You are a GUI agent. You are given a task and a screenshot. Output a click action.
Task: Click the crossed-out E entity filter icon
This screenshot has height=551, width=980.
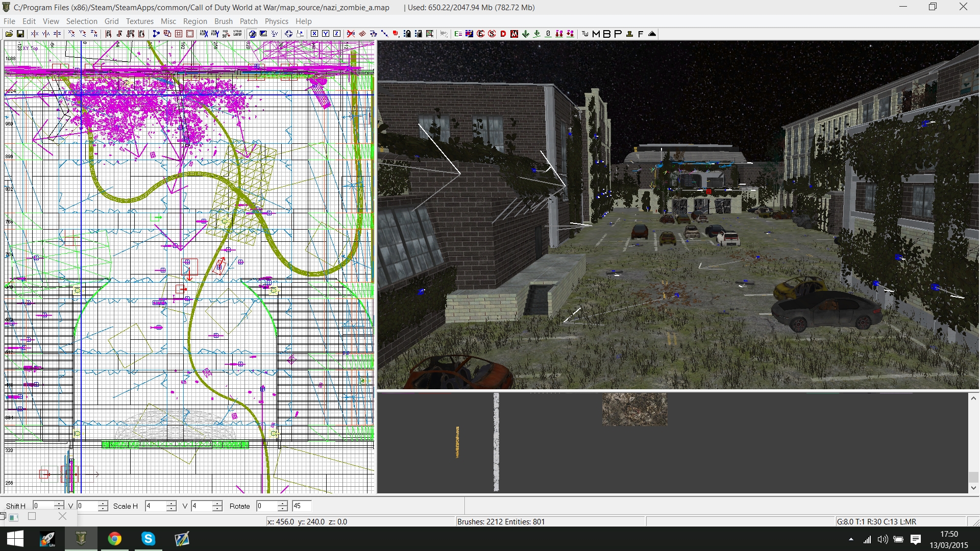point(480,34)
